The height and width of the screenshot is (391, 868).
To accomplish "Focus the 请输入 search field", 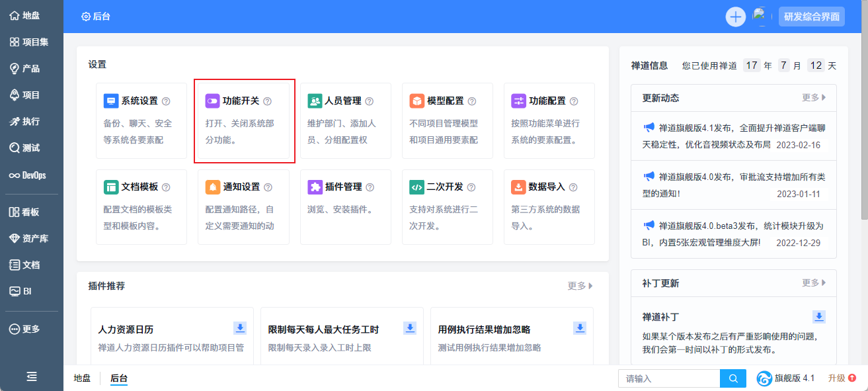I will tap(669, 378).
